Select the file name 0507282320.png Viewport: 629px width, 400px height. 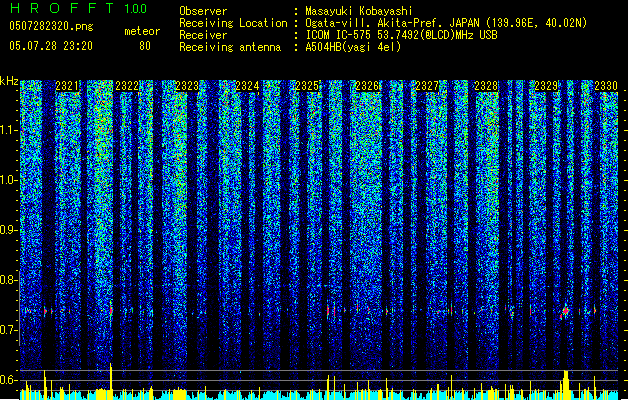point(51,26)
